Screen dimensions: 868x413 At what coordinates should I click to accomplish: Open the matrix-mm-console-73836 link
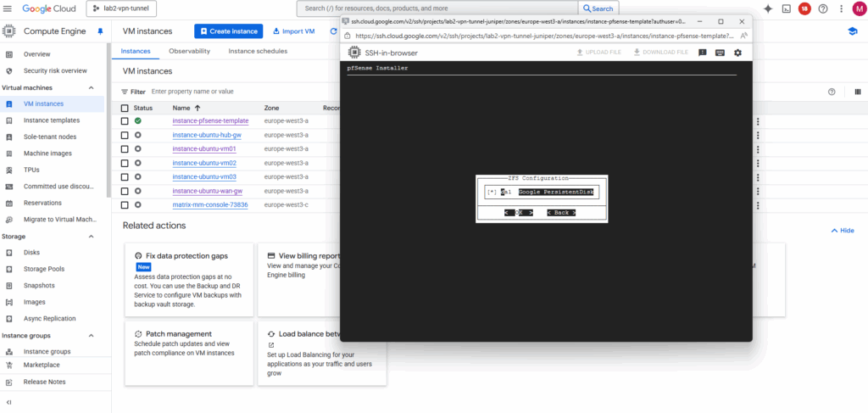(210, 205)
